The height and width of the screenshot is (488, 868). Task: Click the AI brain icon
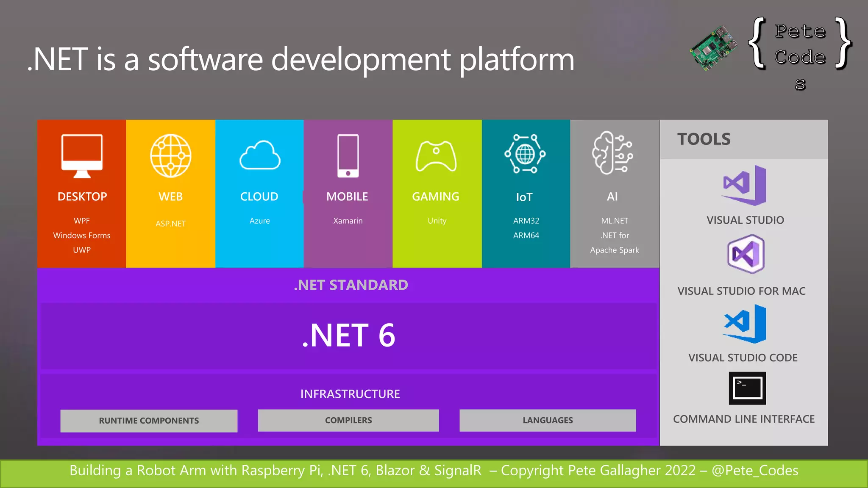tap(612, 153)
